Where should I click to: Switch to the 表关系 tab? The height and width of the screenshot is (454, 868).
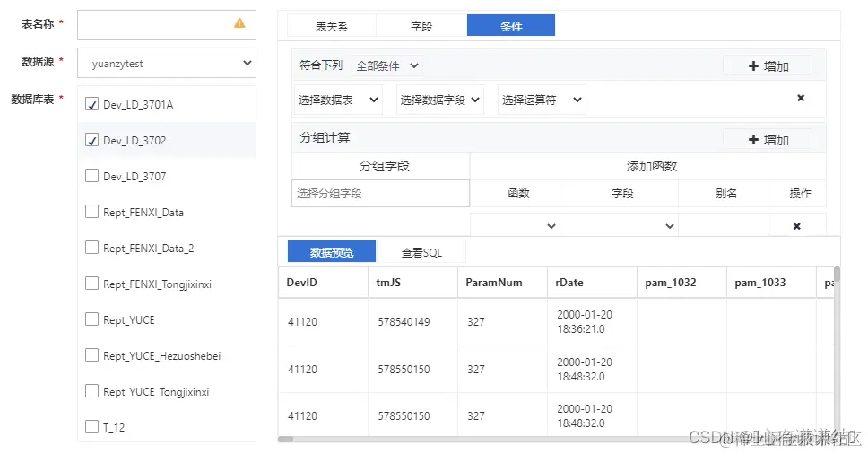pyautogui.click(x=332, y=26)
